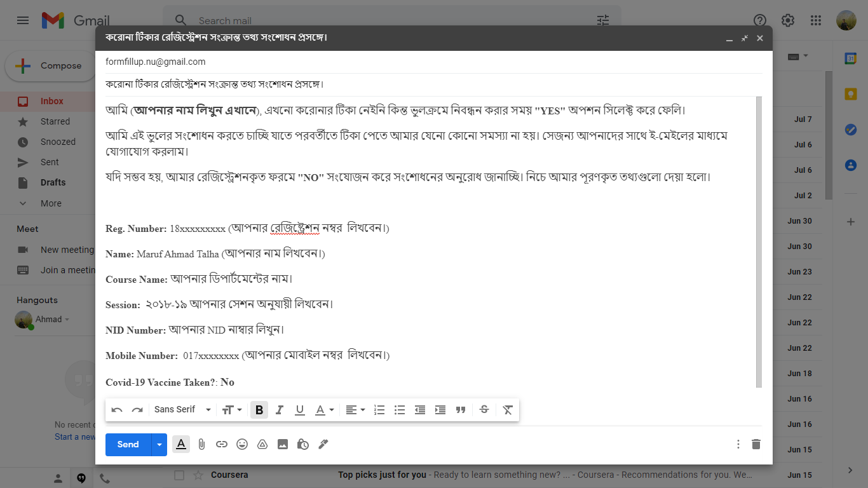The width and height of the screenshot is (868, 488).
Task: Toggle strikethrough formatting
Action: 484,410
